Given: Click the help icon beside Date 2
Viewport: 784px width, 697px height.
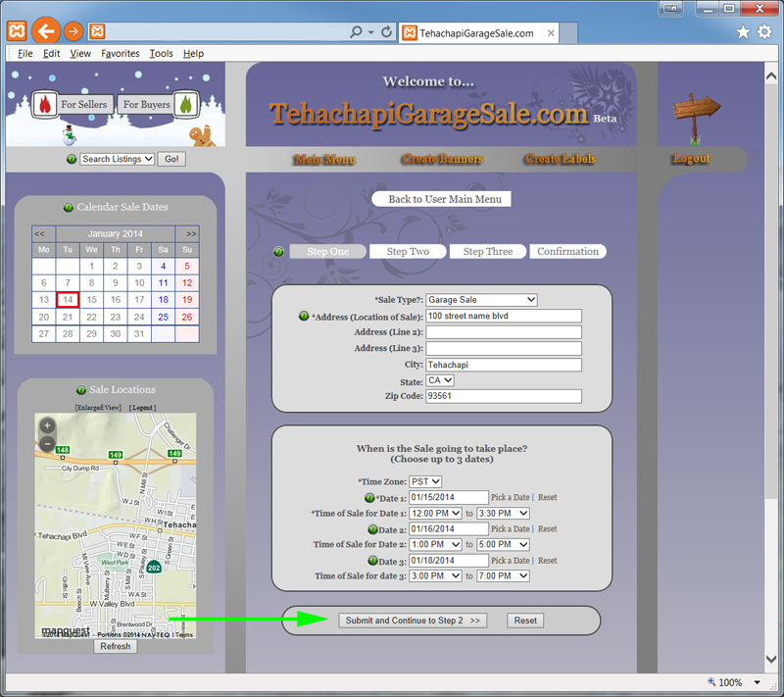Looking at the screenshot, I should tap(372, 529).
